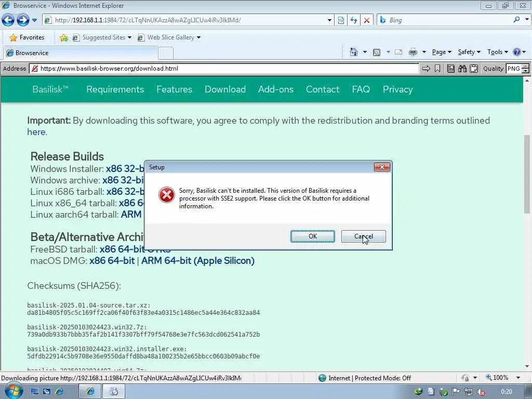Open the Safety menu
The height and width of the screenshot is (399, 532).
(469, 52)
